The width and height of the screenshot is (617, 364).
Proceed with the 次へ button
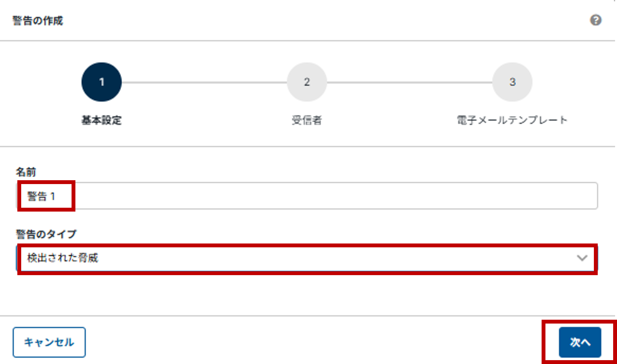580,342
